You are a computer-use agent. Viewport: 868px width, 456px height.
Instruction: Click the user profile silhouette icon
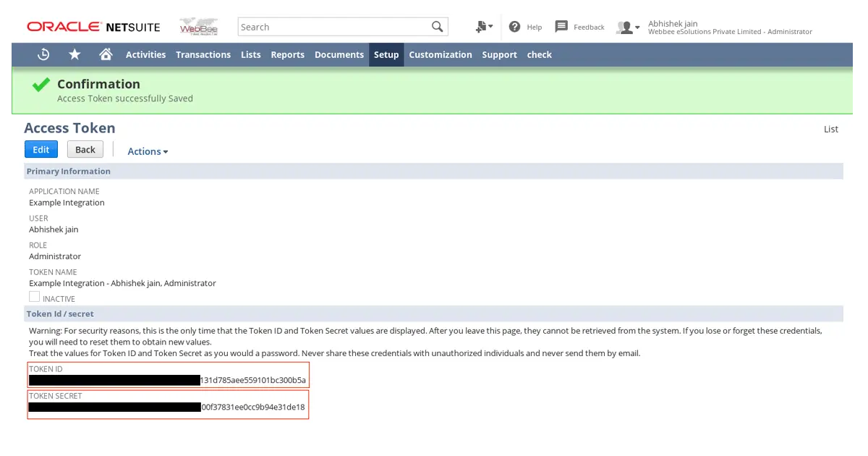tap(624, 27)
